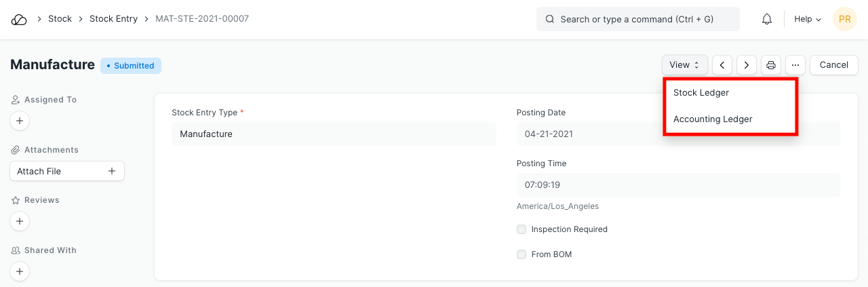
Task: Click the search command bar
Action: click(x=637, y=20)
